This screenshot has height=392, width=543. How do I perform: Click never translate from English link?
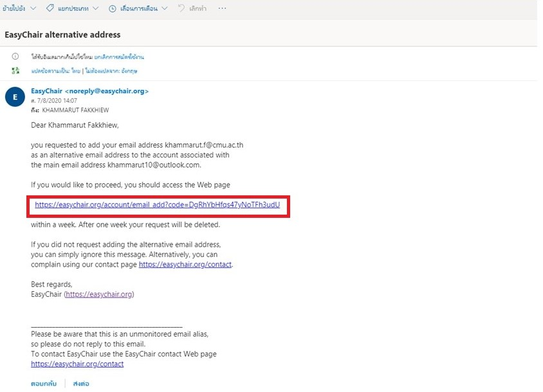111,71
